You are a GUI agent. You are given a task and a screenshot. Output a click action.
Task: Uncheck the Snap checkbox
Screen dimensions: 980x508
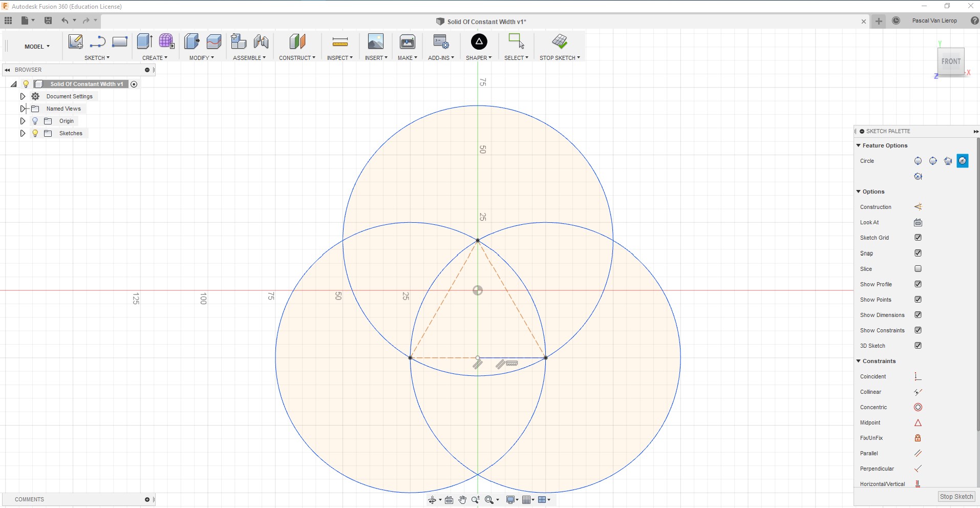click(x=918, y=253)
